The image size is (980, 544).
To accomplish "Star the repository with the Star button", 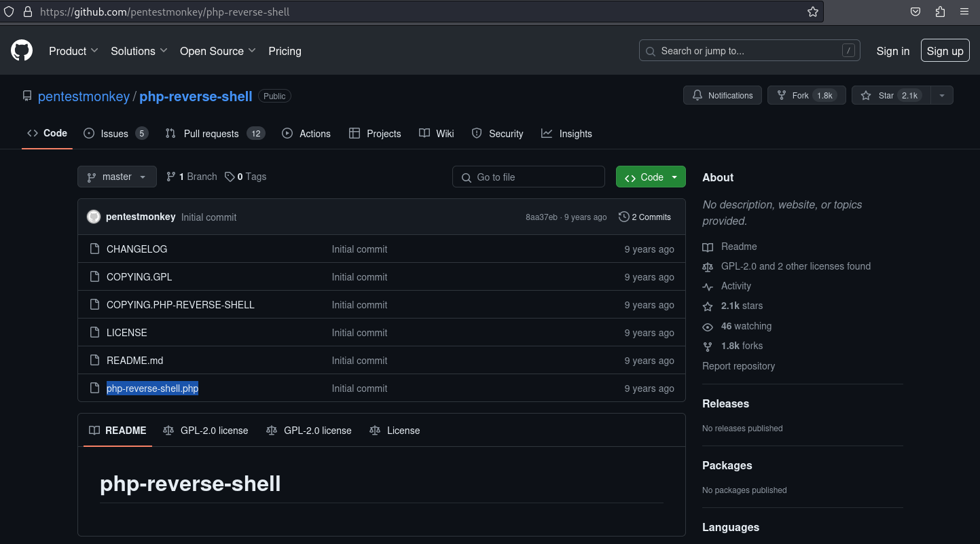I will pos(891,96).
